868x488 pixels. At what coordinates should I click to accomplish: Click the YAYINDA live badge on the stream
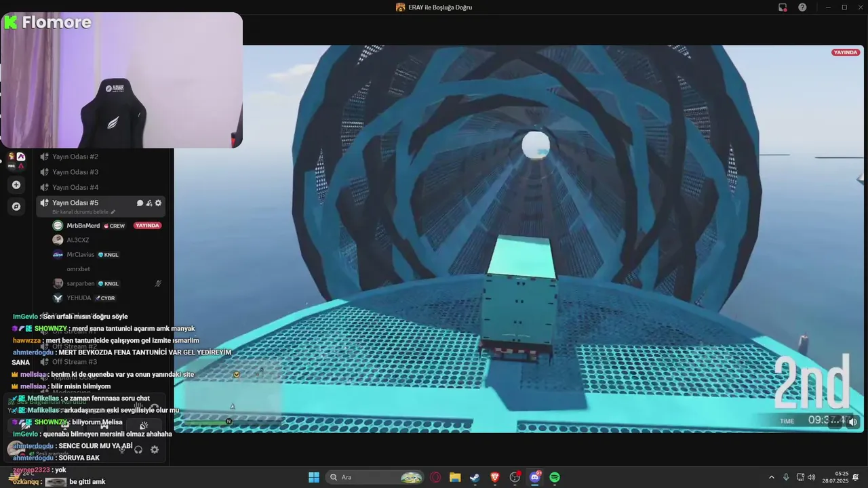pyautogui.click(x=845, y=52)
